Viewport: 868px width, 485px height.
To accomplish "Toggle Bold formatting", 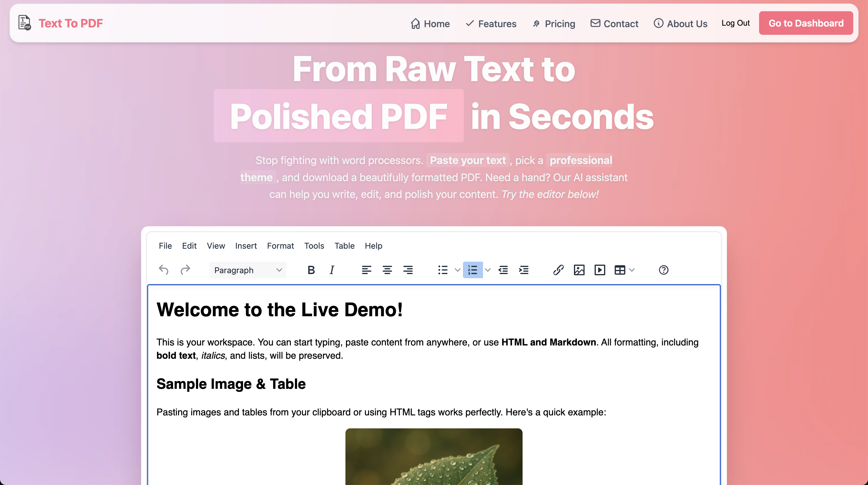I will [311, 270].
